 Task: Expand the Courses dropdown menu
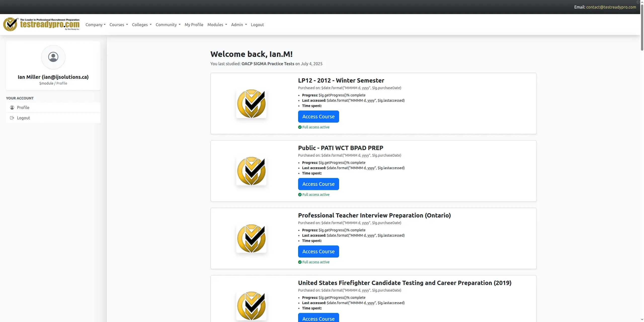coord(119,25)
